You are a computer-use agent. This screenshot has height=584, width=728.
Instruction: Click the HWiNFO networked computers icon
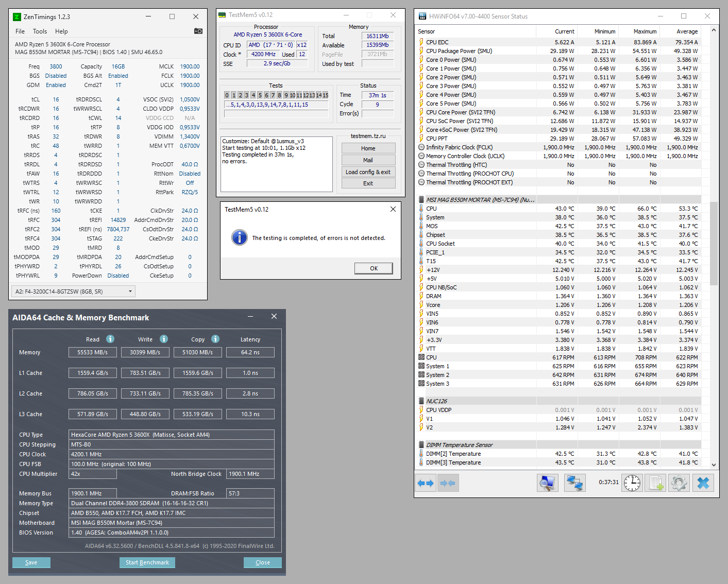tap(574, 483)
